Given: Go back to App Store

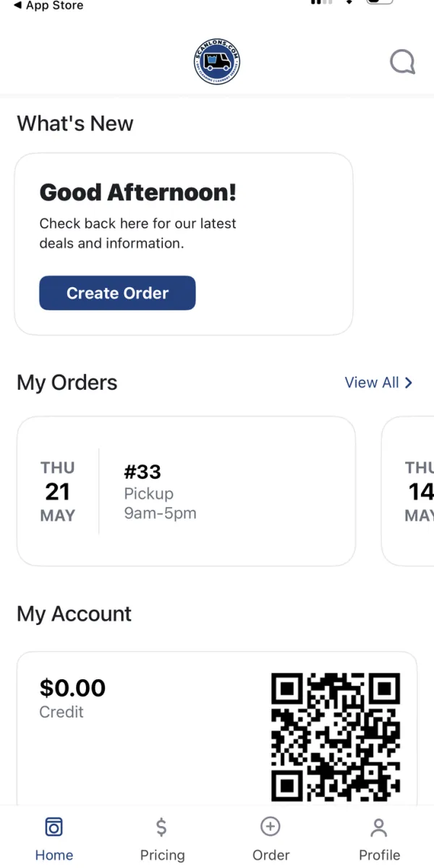Looking at the screenshot, I should [48, 6].
